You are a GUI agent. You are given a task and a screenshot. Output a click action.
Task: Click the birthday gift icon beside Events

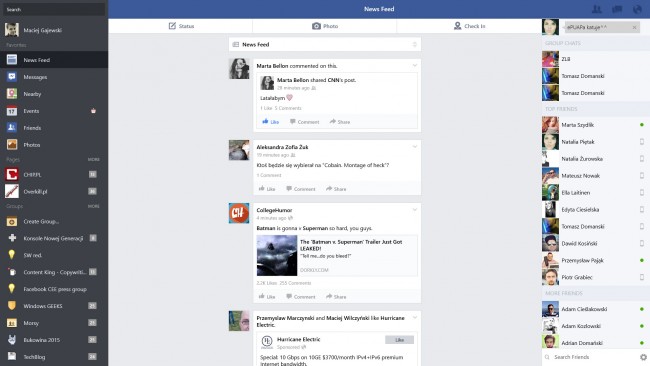pos(93,111)
